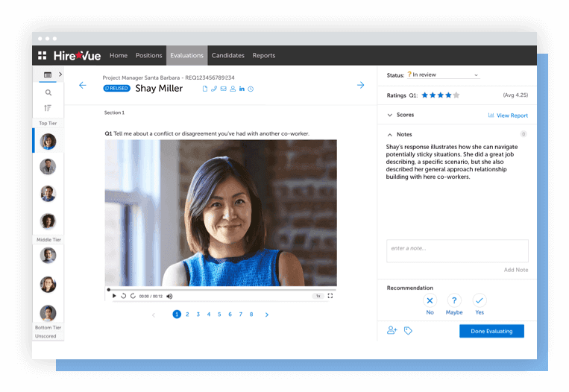Click the tag icon near Done Evaluating

click(408, 331)
